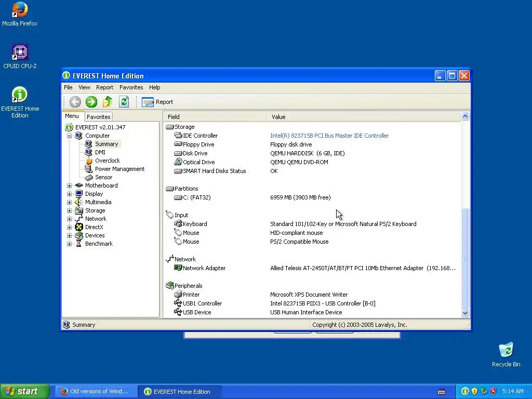Click the vertical scrollbar thumb

coord(465,259)
